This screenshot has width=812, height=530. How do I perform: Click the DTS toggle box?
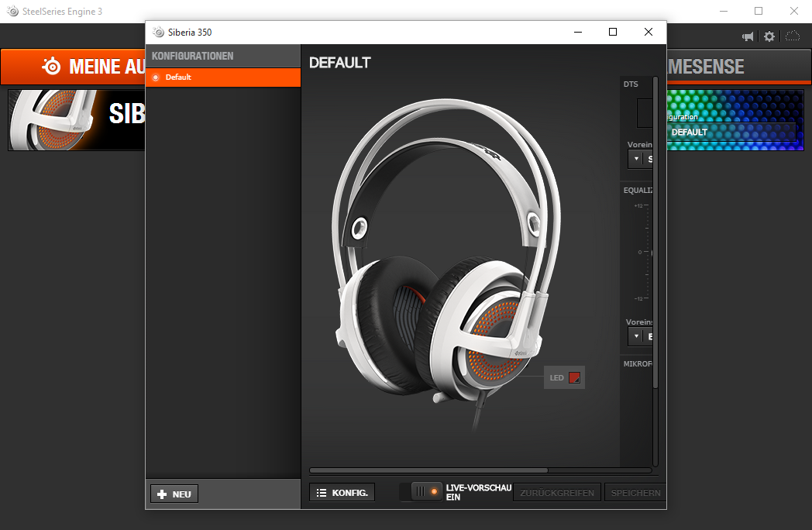coord(644,113)
